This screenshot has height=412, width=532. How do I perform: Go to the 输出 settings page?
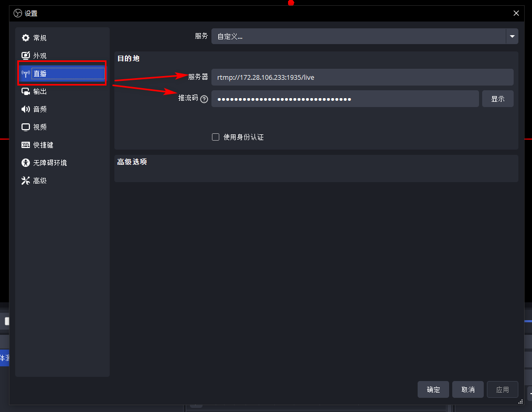[x=62, y=91]
